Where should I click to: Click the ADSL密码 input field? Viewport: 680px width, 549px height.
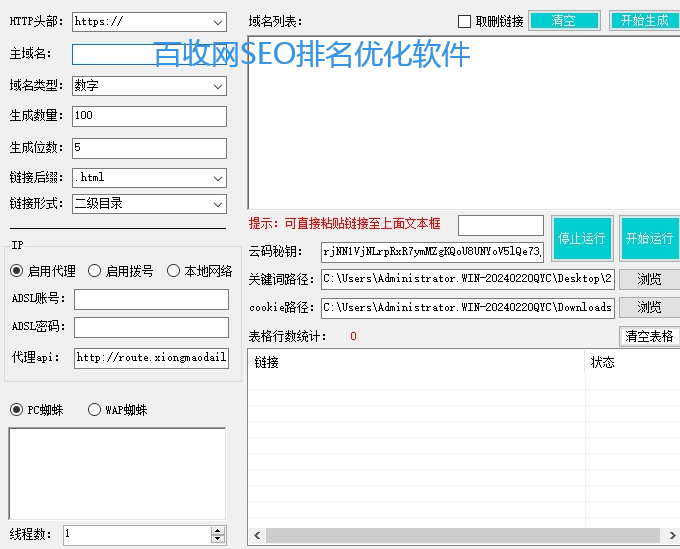coord(151,327)
